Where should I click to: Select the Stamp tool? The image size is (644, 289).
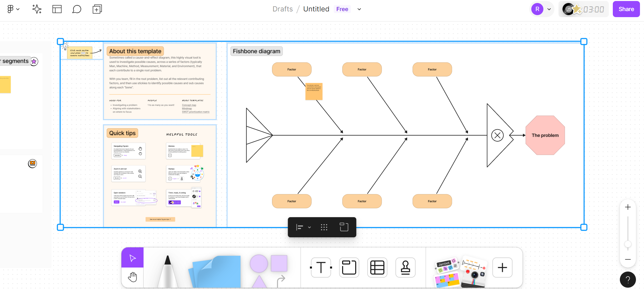[x=405, y=268]
